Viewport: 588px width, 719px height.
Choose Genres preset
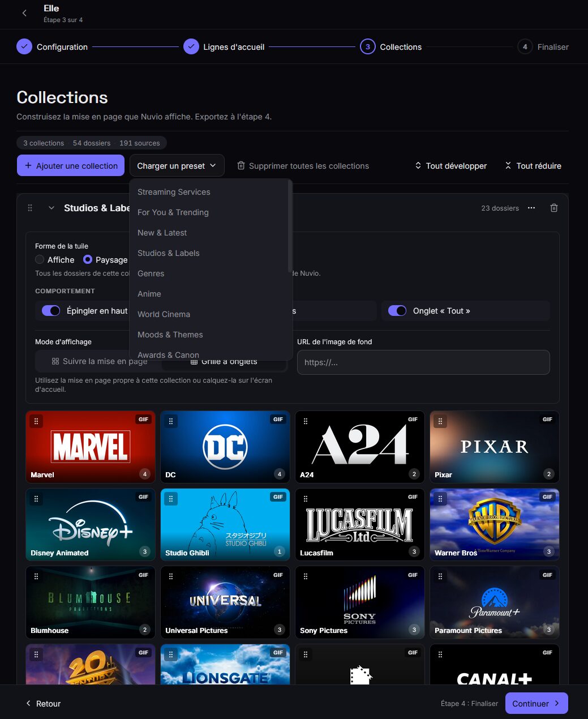209,273
